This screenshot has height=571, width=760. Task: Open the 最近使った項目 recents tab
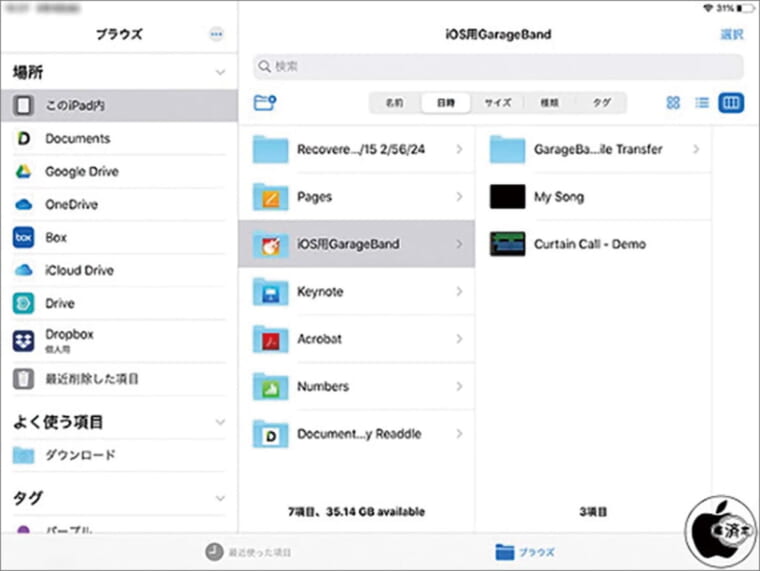click(248, 551)
